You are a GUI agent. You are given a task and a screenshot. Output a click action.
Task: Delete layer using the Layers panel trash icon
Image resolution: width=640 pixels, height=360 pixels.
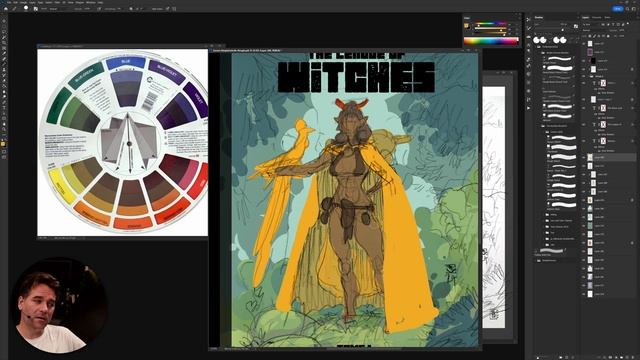click(633, 358)
